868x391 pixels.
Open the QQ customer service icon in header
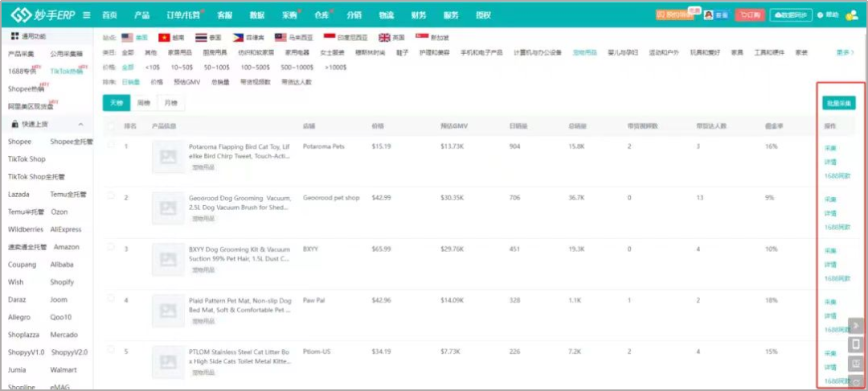(709, 15)
